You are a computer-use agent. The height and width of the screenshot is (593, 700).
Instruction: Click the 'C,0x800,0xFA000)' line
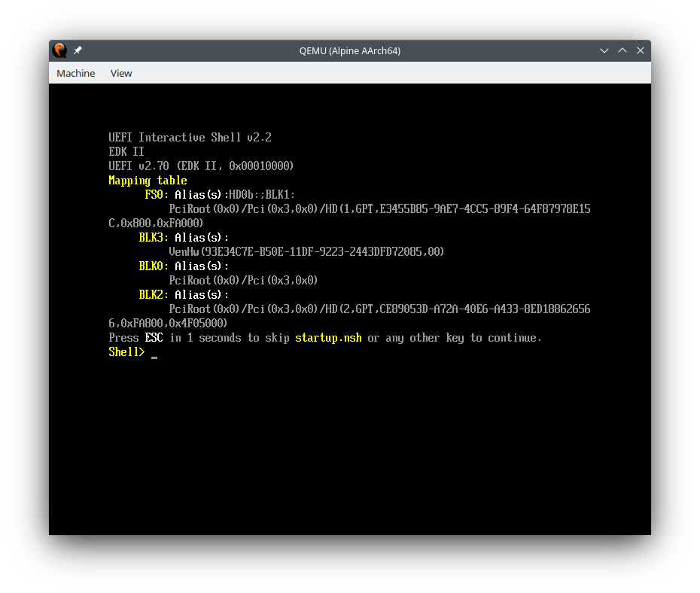click(156, 223)
